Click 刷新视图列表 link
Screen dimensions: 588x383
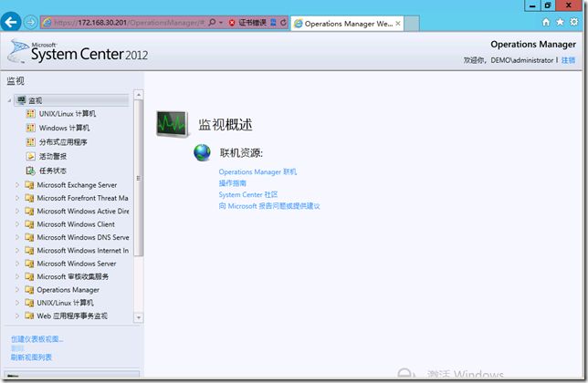click(x=31, y=357)
